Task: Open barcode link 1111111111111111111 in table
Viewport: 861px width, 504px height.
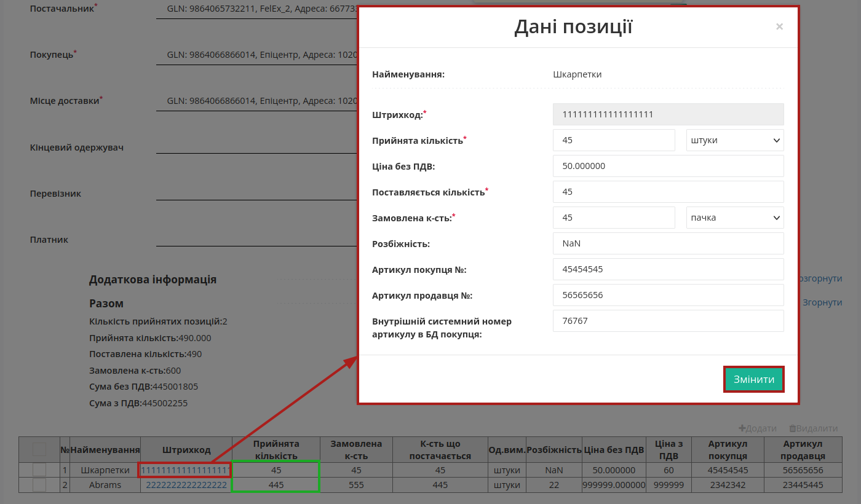Action: [186, 470]
